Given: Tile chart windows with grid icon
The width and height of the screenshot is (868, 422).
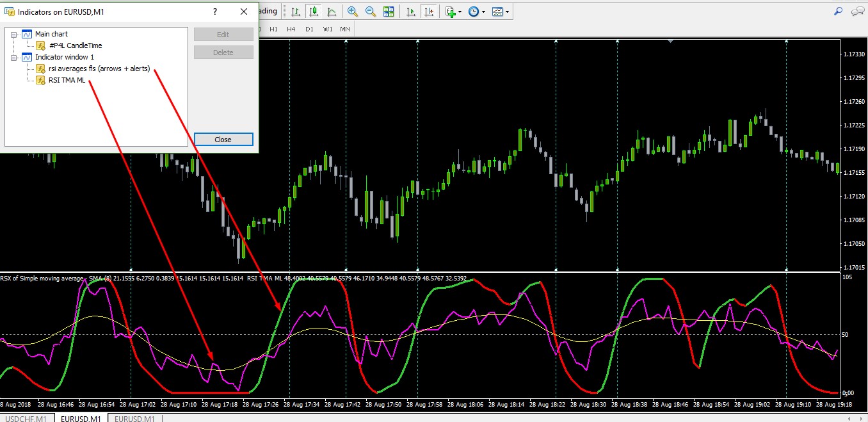Looking at the screenshot, I should [389, 12].
